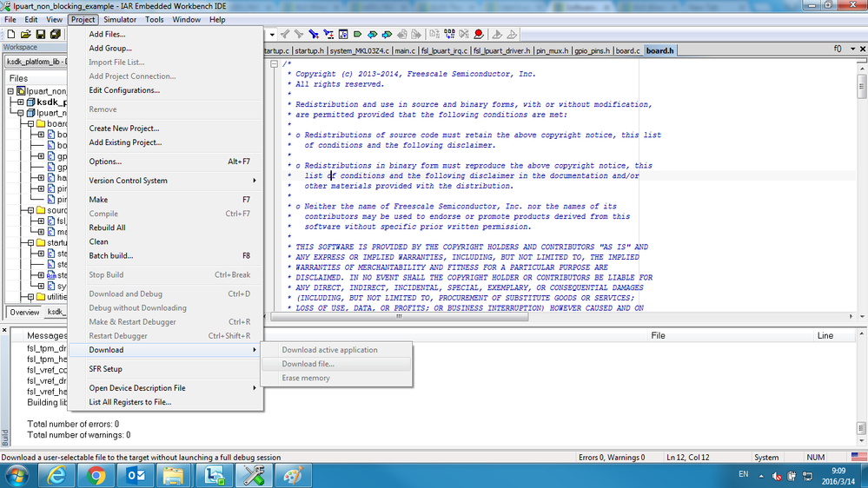868x488 pixels.
Task: Click SFR Setup menu entry
Action: coord(165,369)
